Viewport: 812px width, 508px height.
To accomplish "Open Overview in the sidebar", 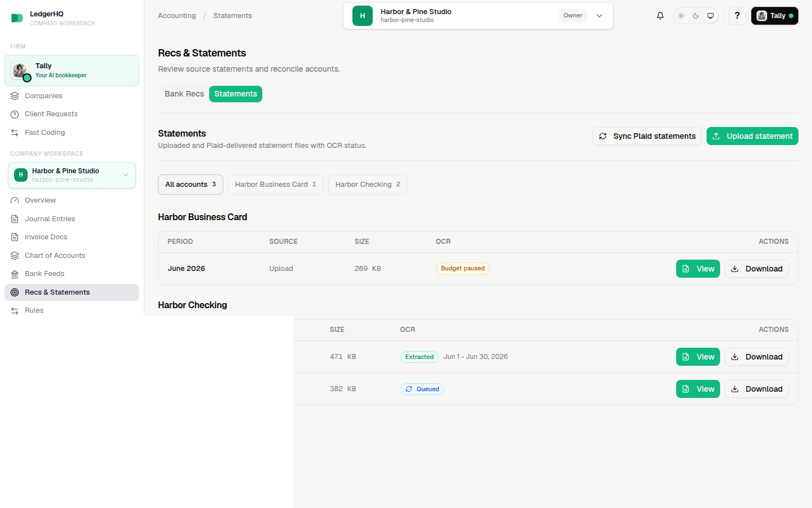I will (72, 200).
